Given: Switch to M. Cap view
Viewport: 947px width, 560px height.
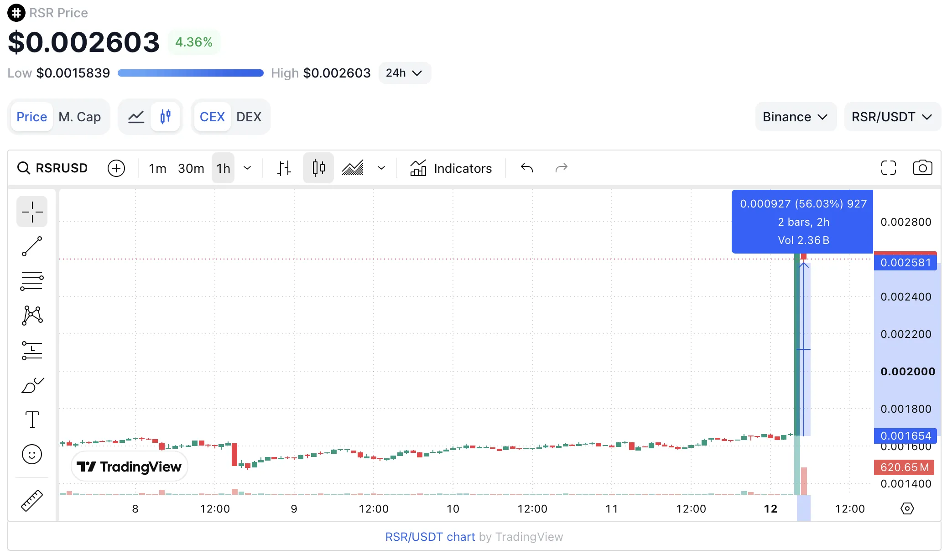Looking at the screenshot, I should coord(80,117).
